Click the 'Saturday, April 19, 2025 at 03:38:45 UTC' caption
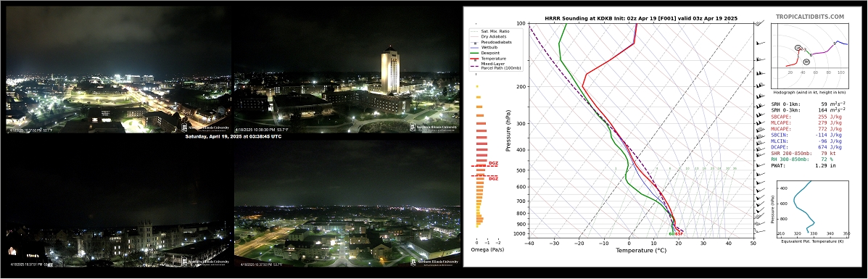The image size is (868, 279). (x=233, y=136)
